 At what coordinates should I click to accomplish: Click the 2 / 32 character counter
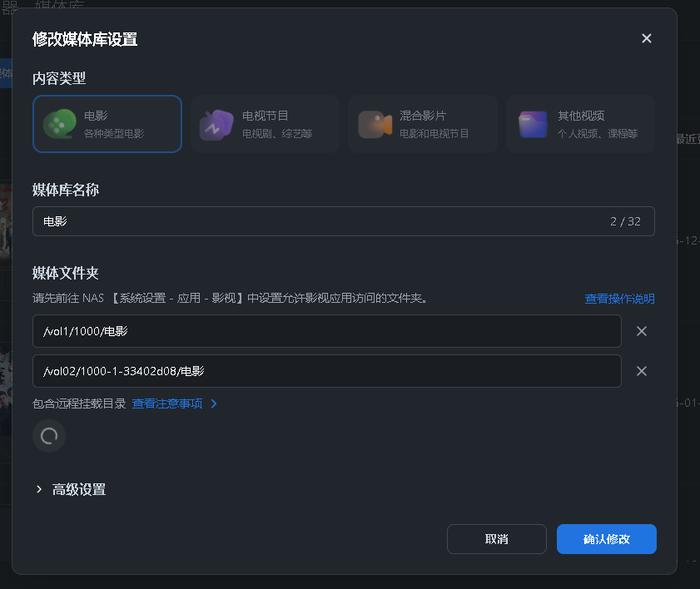tap(625, 221)
